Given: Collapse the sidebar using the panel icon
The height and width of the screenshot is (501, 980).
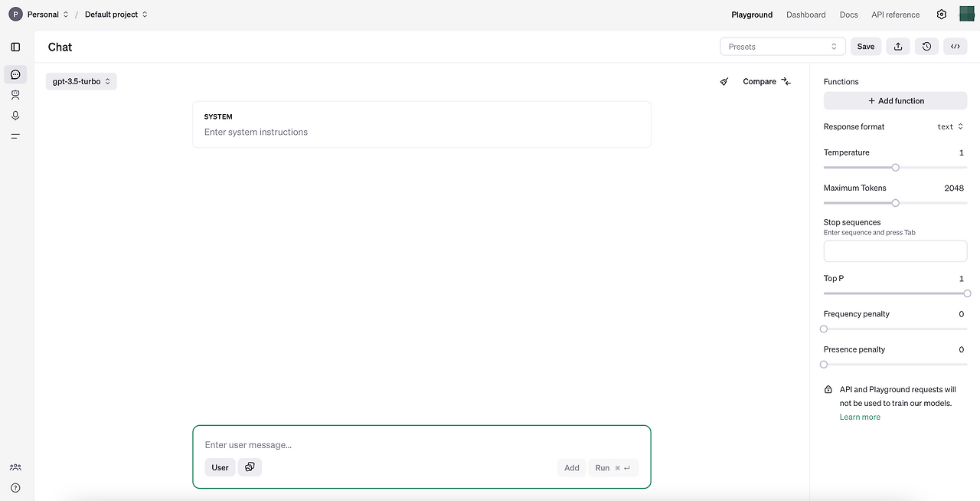Looking at the screenshot, I should pyautogui.click(x=15, y=46).
